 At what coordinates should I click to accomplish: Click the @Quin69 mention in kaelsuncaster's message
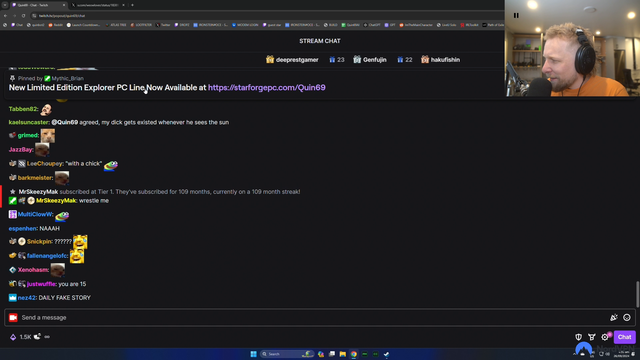pos(64,122)
